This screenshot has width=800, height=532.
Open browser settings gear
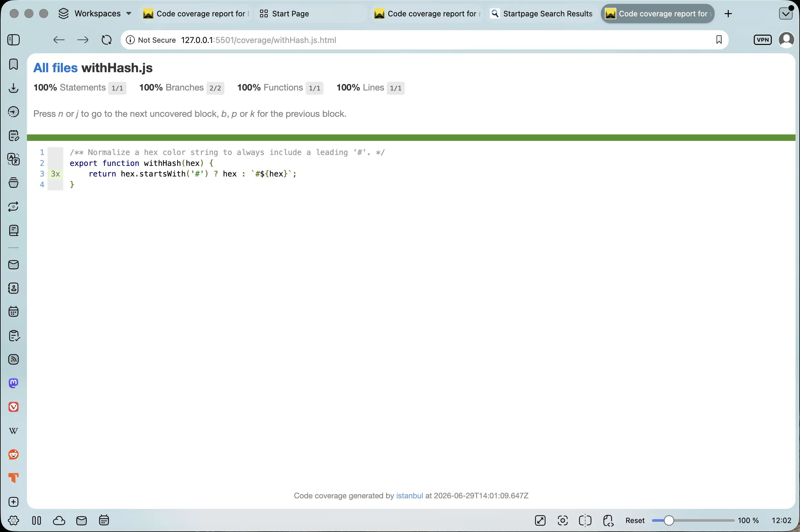tap(13, 520)
